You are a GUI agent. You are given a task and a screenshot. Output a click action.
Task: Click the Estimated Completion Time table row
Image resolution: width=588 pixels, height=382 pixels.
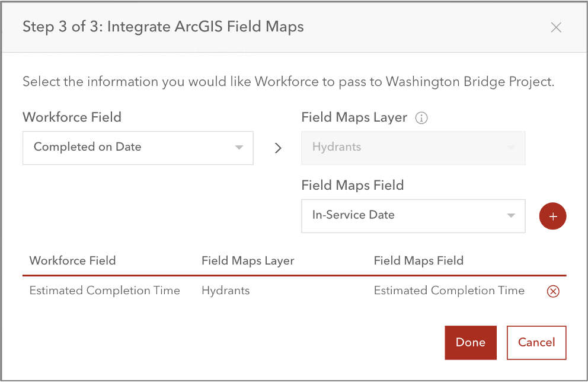tap(105, 291)
